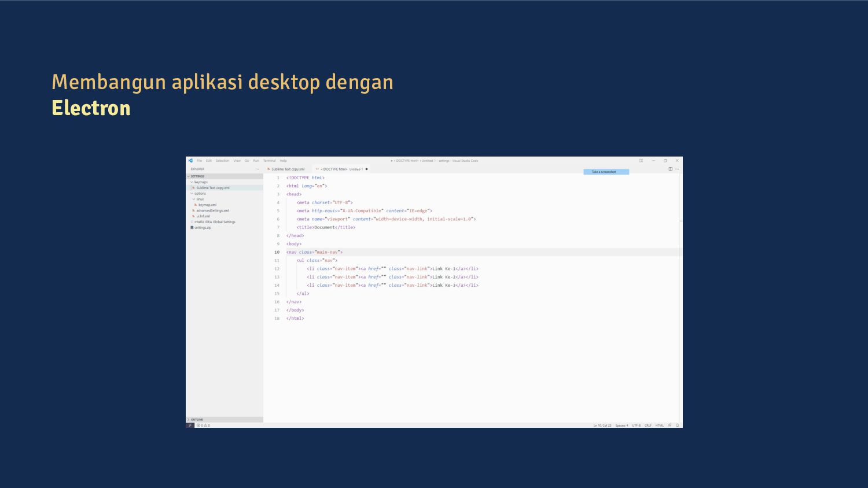The width and height of the screenshot is (868, 488).
Task: Click the closing </nav> tag line
Action: [x=294, y=302]
